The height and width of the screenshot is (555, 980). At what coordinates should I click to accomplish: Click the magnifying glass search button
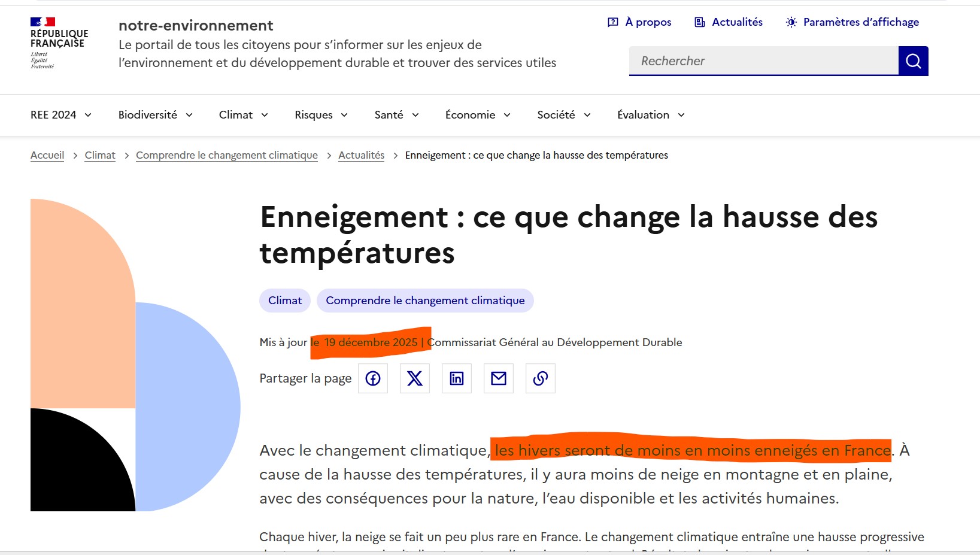913,61
